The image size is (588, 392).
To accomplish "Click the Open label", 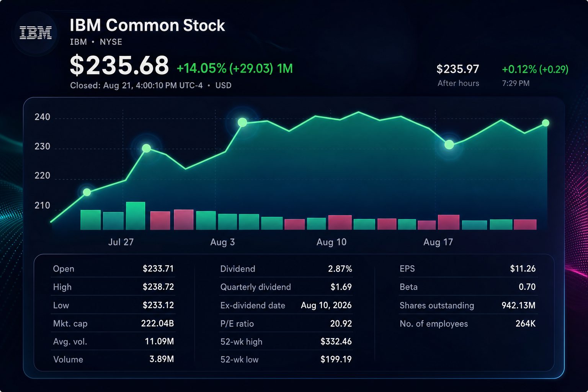I will click(x=64, y=269).
